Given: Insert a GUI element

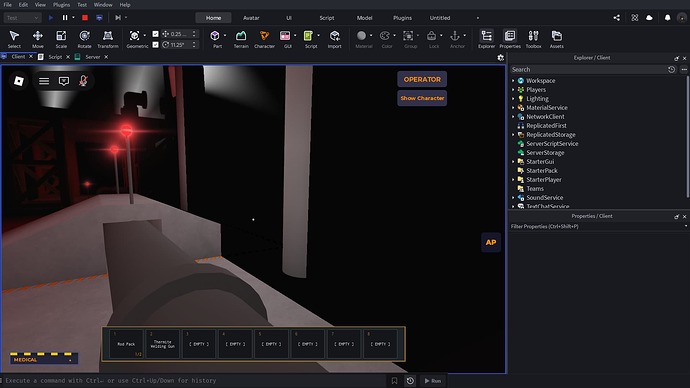Looking at the screenshot, I should click(285, 39).
